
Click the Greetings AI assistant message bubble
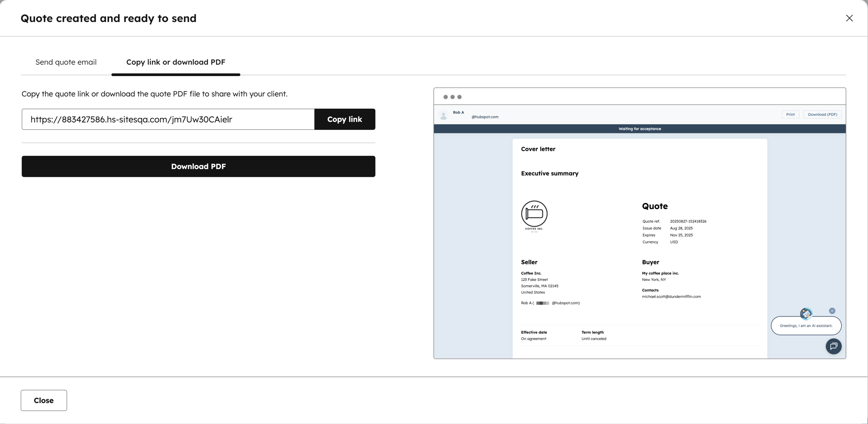pyautogui.click(x=806, y=326)
